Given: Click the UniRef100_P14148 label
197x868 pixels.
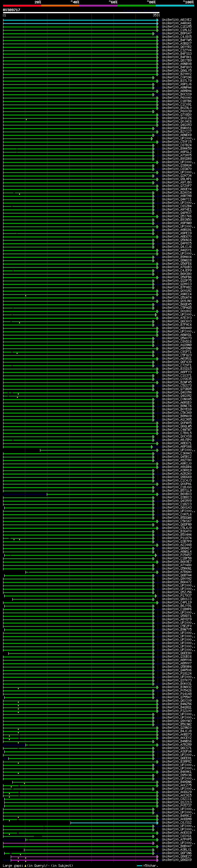Looking at the screenshot, I should (176, 693).
